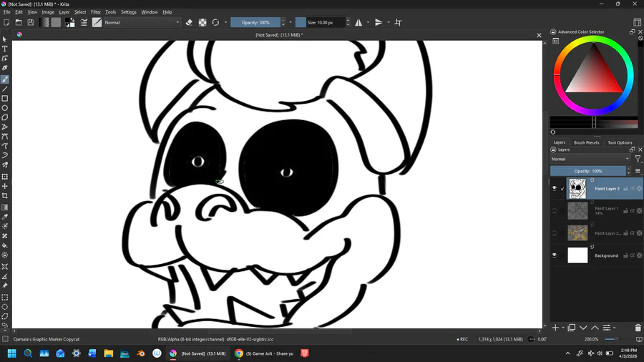Open layer thumbnail size menu

tap(638, 171)
